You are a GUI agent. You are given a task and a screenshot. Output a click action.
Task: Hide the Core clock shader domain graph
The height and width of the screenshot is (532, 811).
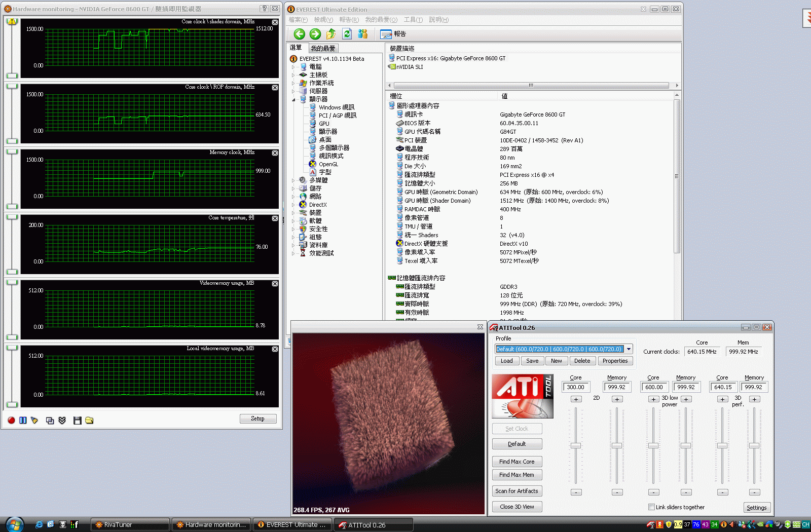tap(275, 22)
